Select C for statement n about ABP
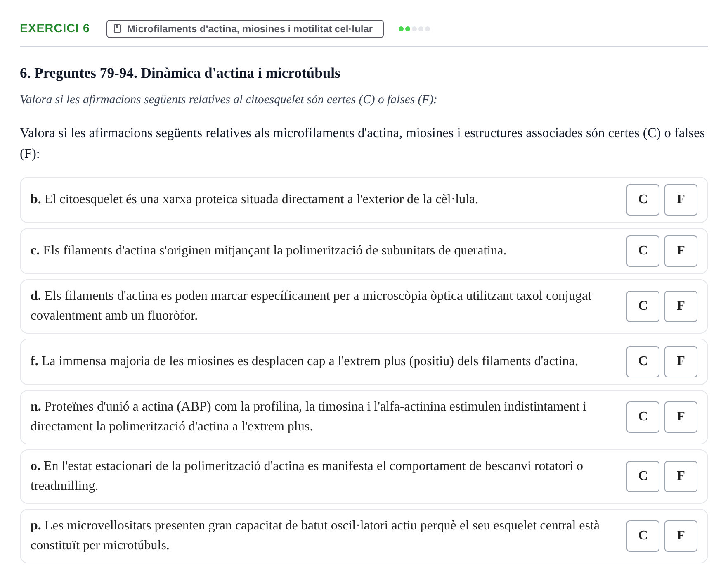The width and height of the screenshot is (728, 584). [643, 417]
